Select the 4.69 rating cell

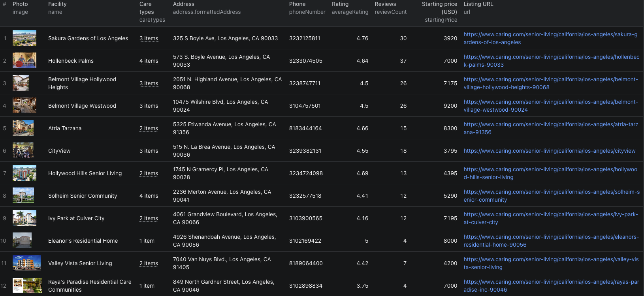(362, 173)
